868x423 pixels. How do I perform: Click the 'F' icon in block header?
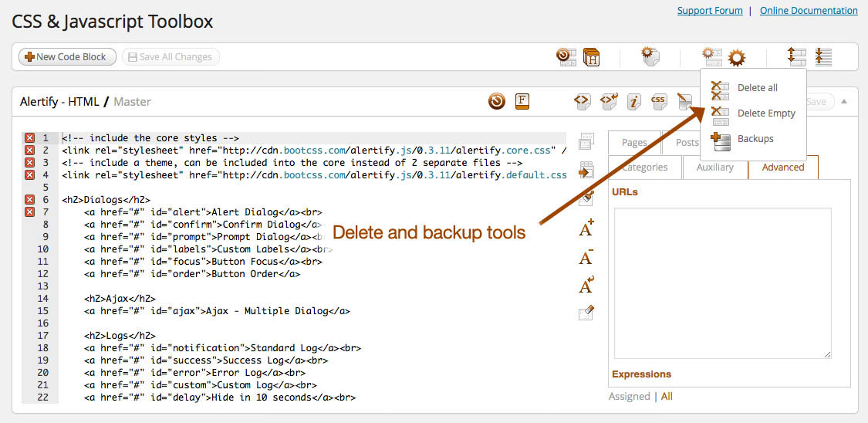(x=522, y=101)
